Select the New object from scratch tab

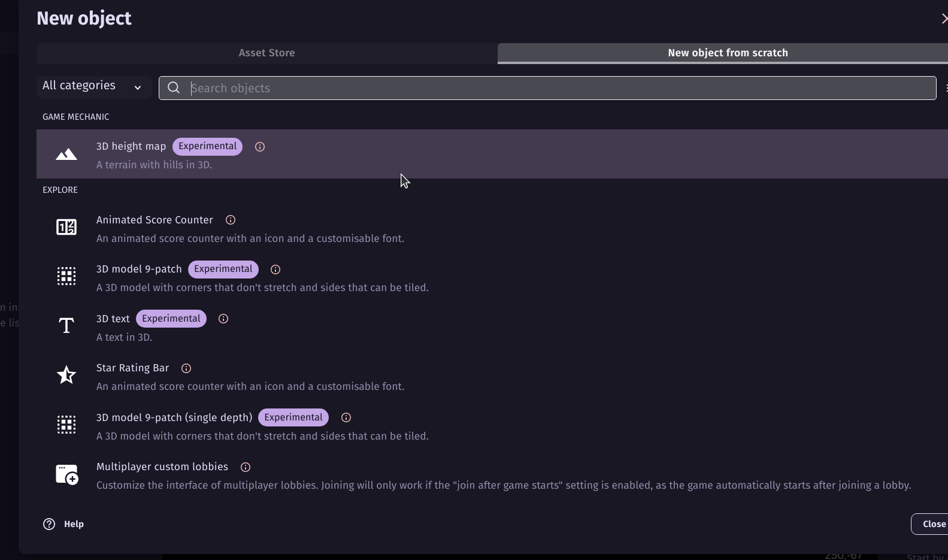coord(727,53)
